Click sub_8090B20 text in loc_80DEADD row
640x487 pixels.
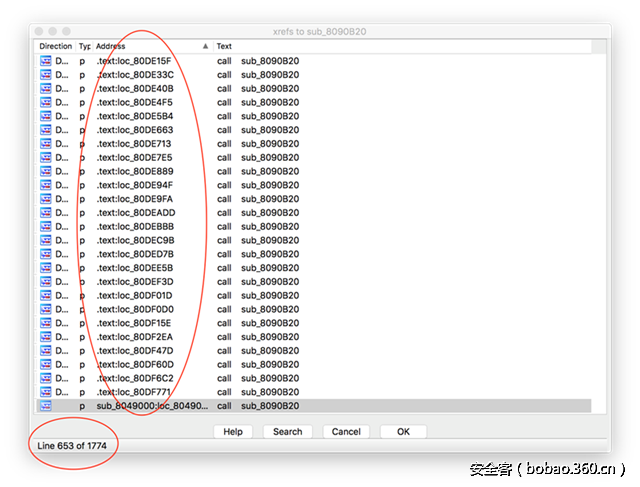[270, 213]
